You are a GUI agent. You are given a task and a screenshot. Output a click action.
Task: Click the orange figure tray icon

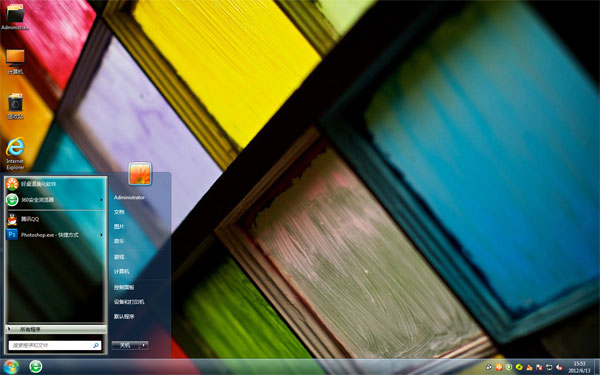click(x=529, y=367)
